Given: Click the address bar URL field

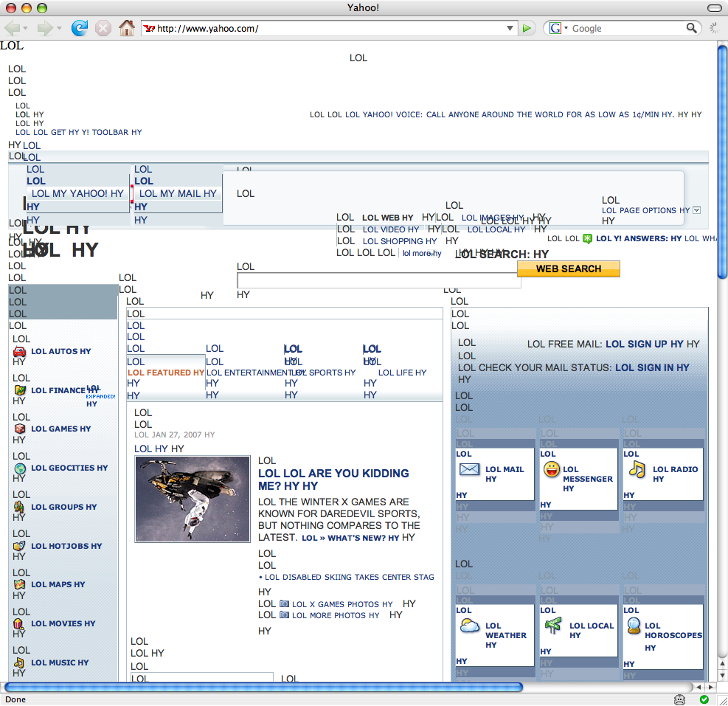Looking at the screenshot, I should [x=330, y=28].
